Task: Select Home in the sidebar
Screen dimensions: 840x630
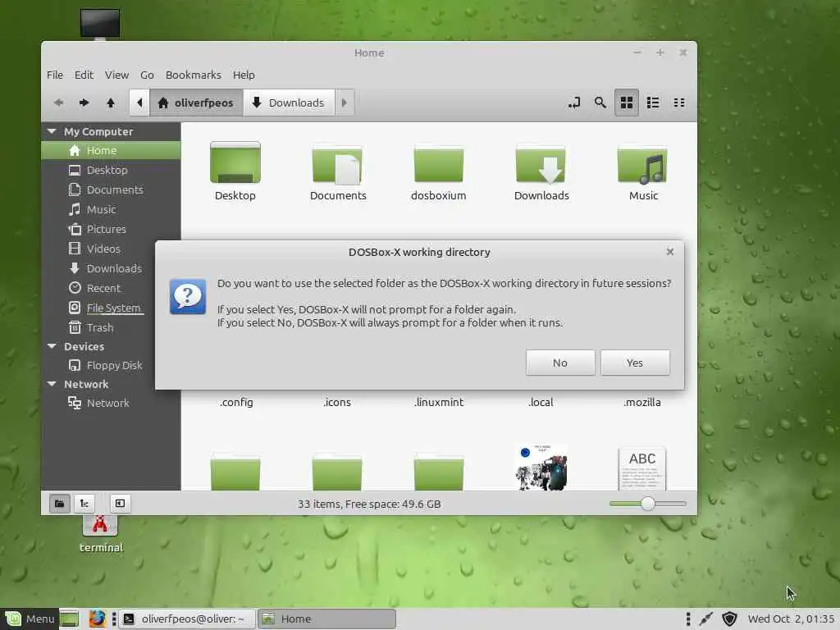Action: [x=111, y=151]
